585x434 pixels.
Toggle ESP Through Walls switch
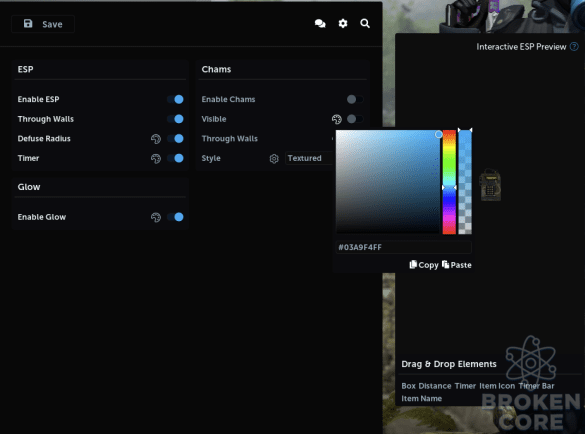pos(175,119)
